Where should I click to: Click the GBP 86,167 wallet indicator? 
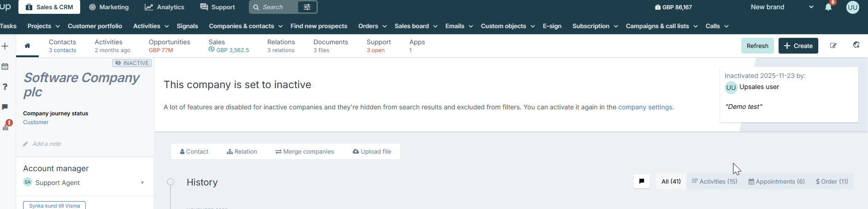point(673,7)
